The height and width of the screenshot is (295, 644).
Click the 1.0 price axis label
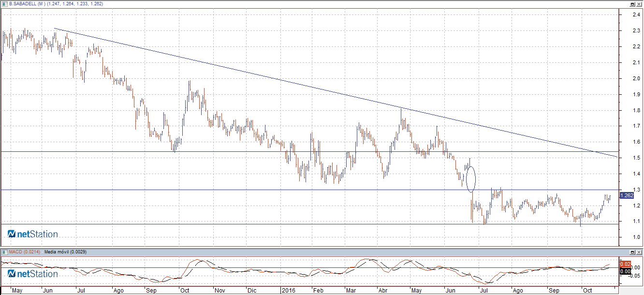point(637,237)
